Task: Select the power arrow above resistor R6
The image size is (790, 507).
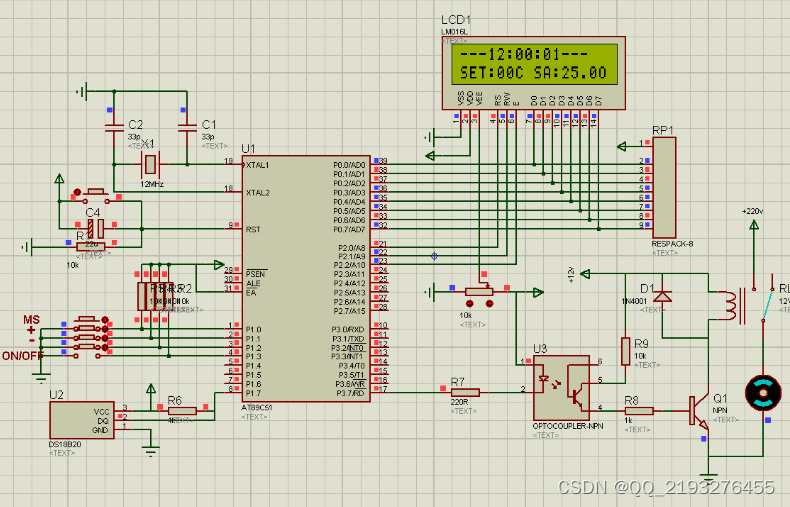Action: tap(151, 390)
